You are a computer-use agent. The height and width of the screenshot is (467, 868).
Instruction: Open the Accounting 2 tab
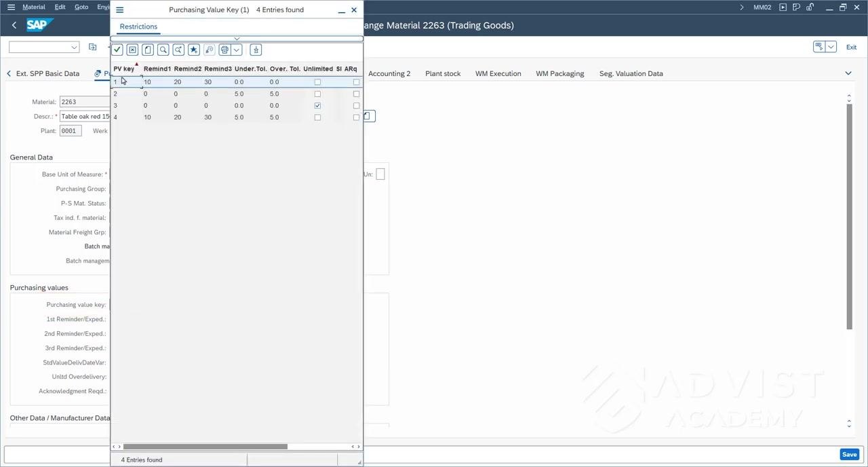tap(389, 73)
